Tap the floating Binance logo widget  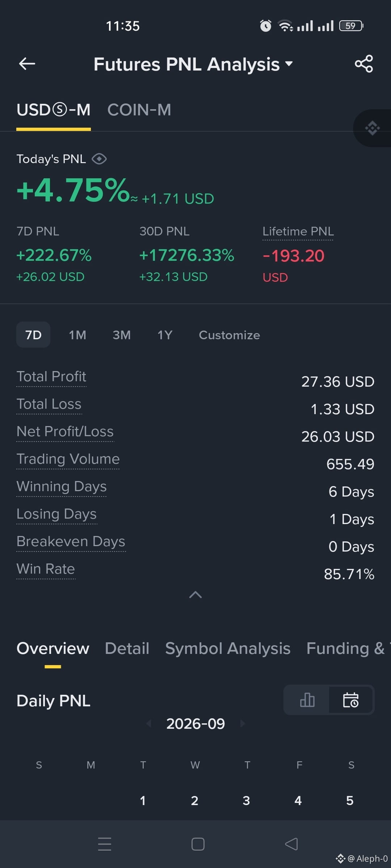[373, 128]
